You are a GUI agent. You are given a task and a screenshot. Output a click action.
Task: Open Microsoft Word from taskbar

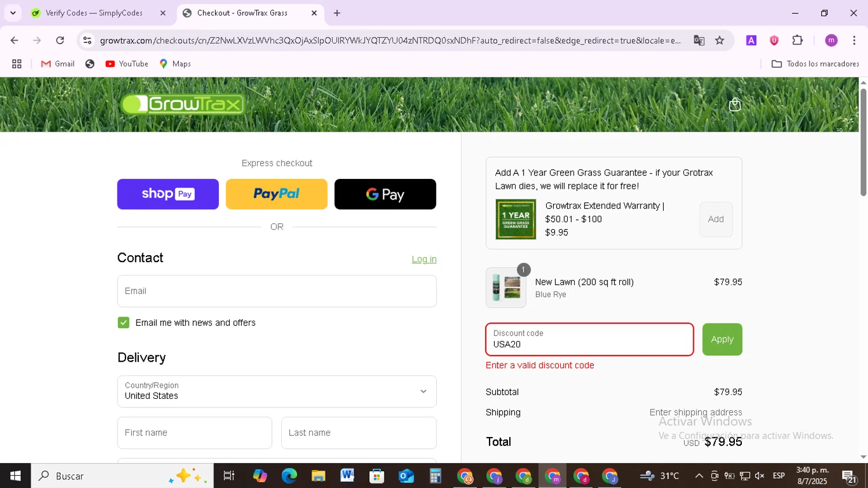tap(347, 476)
